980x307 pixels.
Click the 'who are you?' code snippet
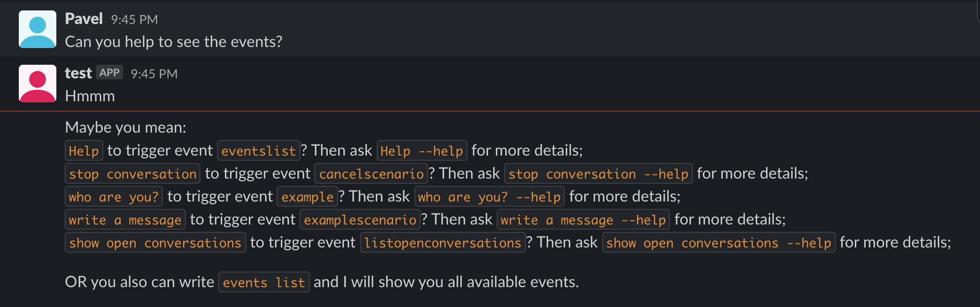114,197
